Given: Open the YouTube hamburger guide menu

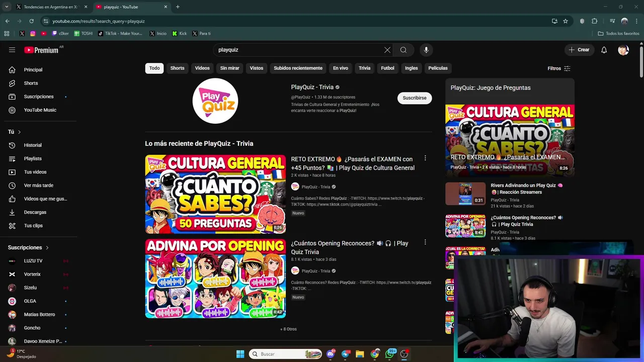Looking at the screenshot, I should (12, 50).
